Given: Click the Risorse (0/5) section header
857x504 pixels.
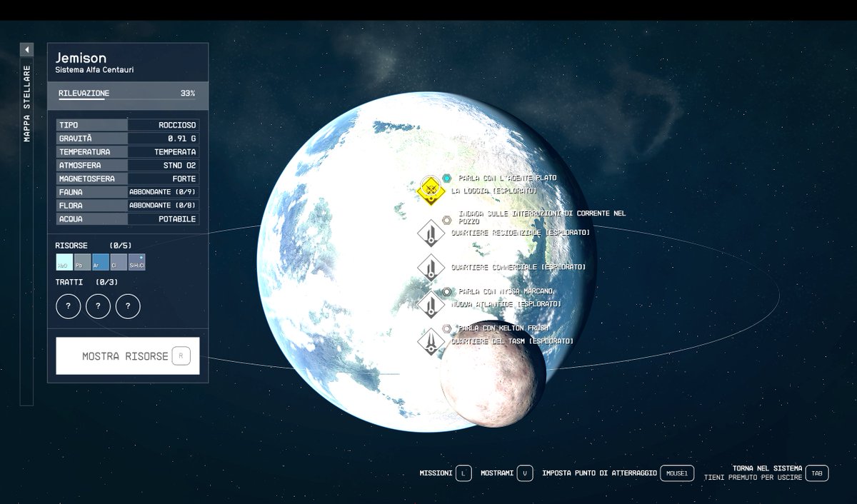Looking at the screenshot, I should (x=93, y=246).
